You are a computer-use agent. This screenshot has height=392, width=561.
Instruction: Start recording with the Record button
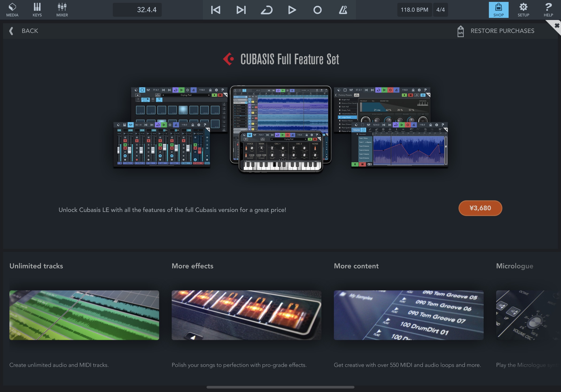coord(317,10)
